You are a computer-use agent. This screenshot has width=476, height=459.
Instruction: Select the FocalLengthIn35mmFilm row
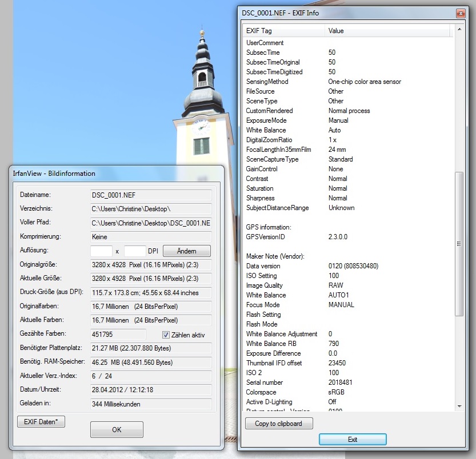277,150
